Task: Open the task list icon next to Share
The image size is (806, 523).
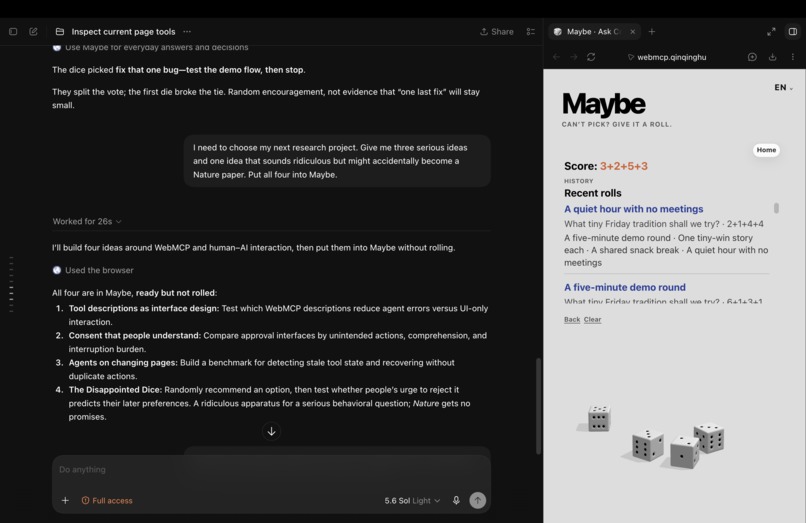Action: tap(530, 31)
